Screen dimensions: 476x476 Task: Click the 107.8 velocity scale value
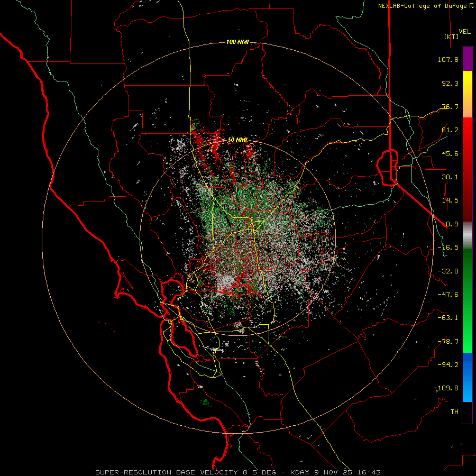[x=448, y=59]
